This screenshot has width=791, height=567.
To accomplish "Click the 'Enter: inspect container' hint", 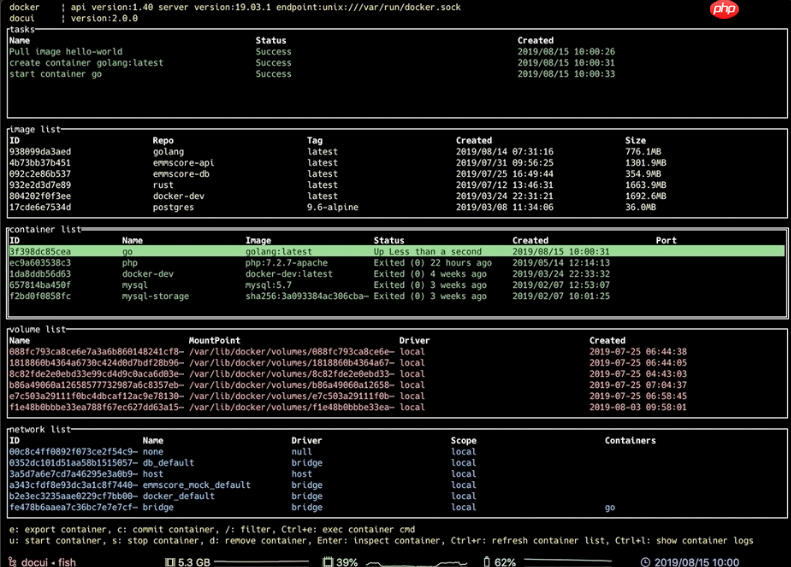I will (x=379, y=540).
